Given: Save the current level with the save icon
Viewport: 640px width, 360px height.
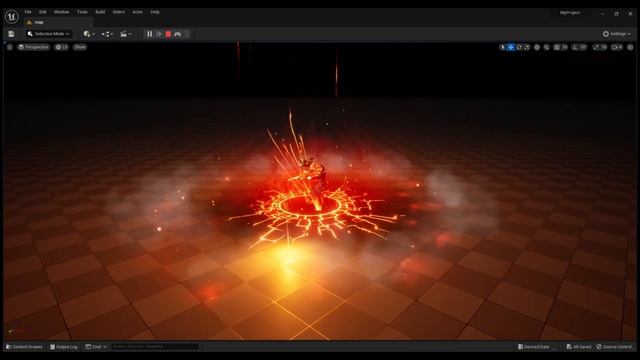Looking at the screenshot, I should (x=11, y=34).
